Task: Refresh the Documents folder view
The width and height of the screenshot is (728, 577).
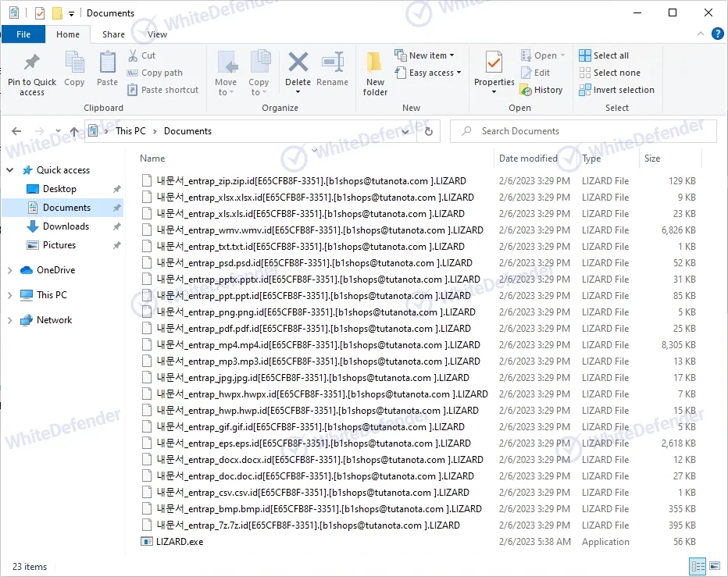Action: click(428, 131)
